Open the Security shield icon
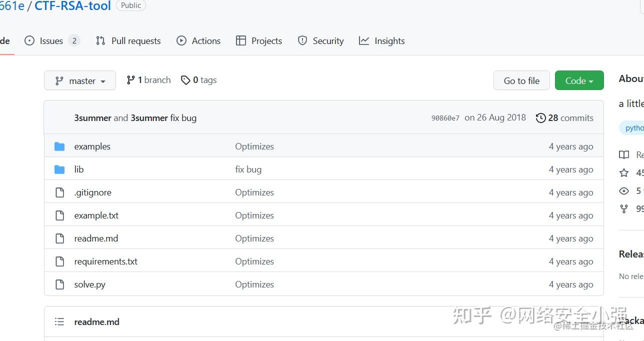 [x=303, y=40]
